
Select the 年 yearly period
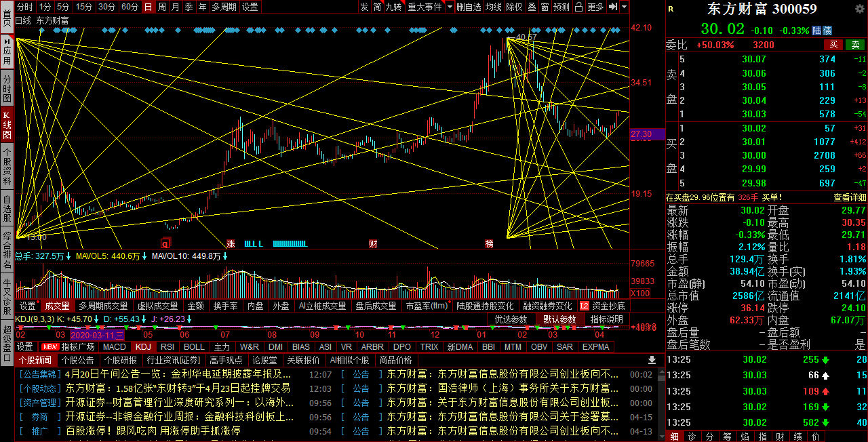202,7
